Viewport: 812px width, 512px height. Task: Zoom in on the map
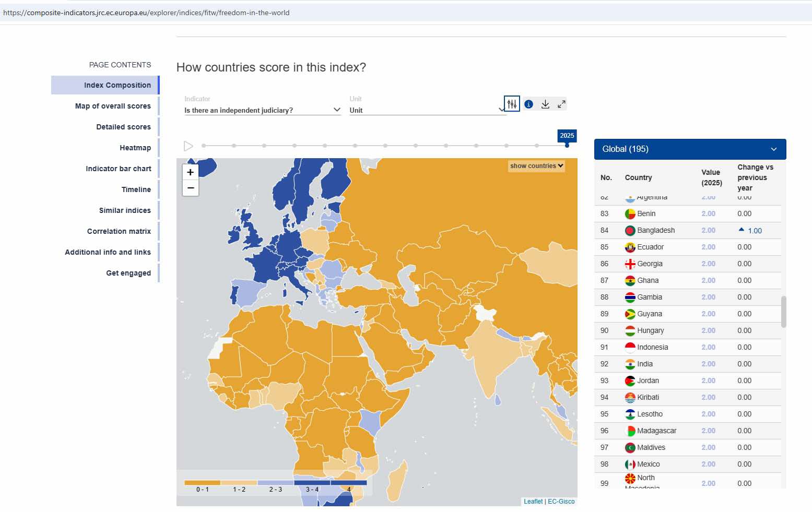point(191,172)
